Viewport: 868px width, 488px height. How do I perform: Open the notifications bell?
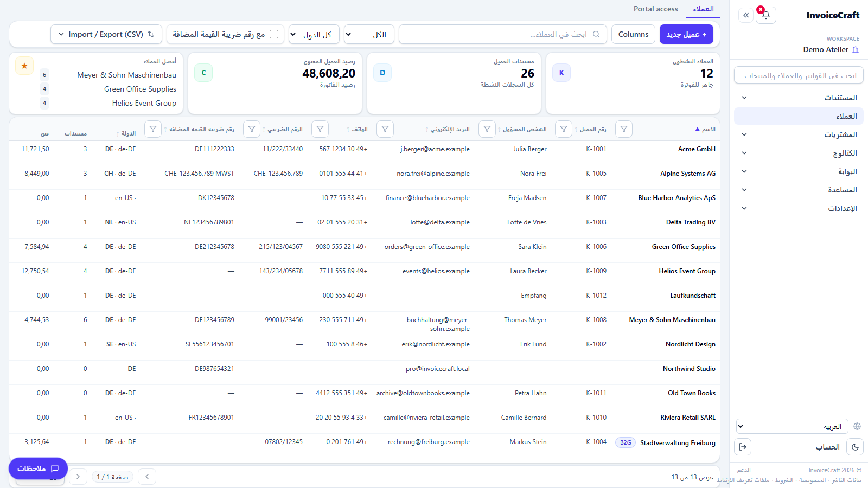tap(766, 15)
